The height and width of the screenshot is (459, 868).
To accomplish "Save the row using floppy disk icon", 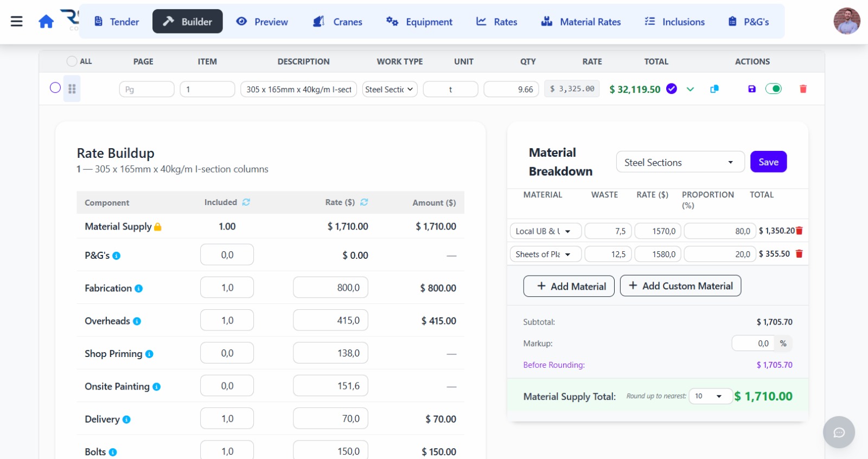I will [752, 89].
